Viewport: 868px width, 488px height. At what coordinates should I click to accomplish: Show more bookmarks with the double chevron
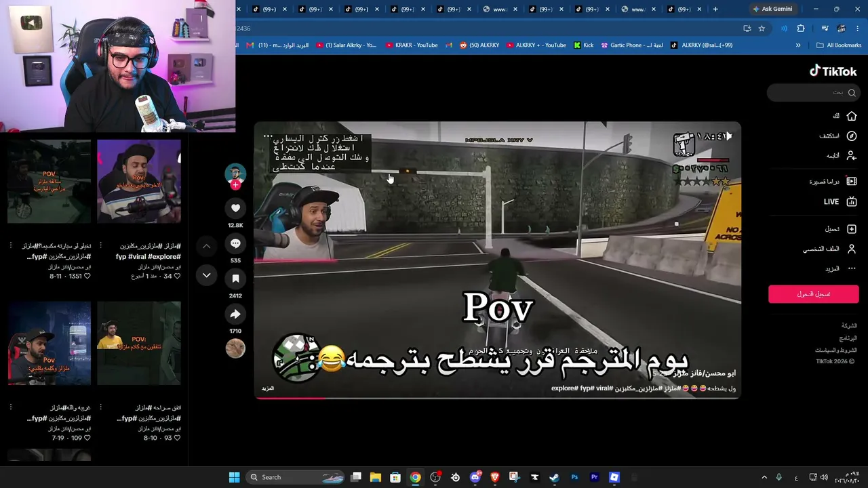tap(798, 45)
